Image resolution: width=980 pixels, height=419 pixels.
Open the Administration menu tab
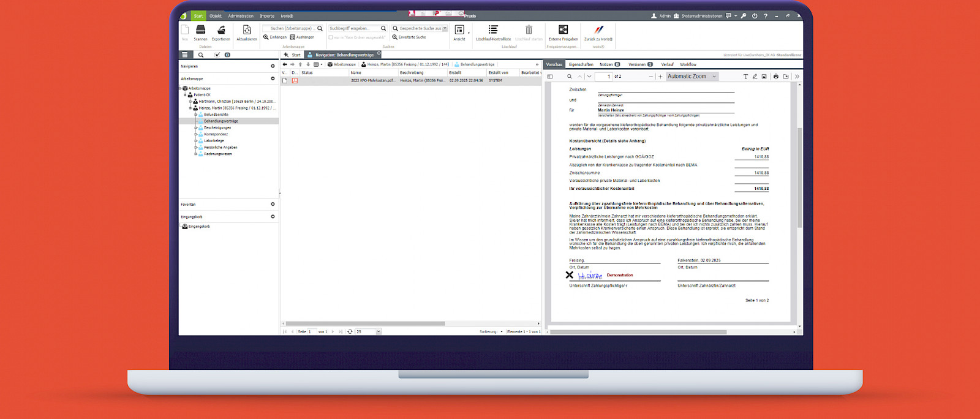240,16
